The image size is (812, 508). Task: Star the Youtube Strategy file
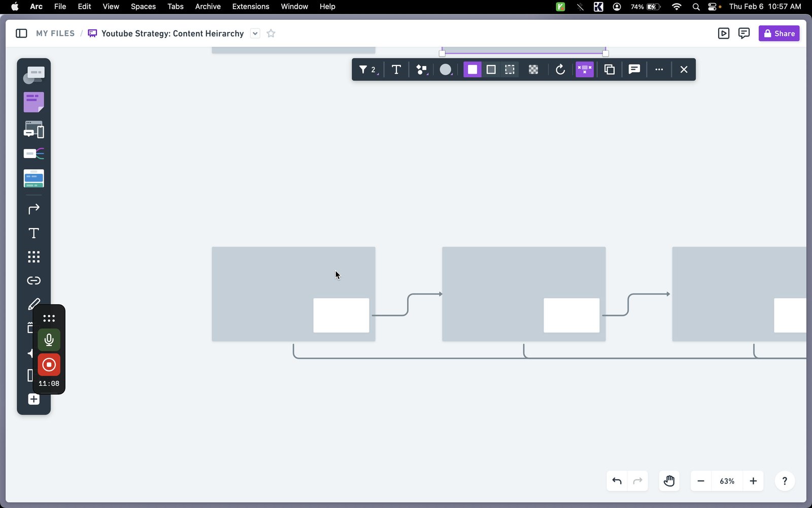pyautogui.click(x=271, y=34)
